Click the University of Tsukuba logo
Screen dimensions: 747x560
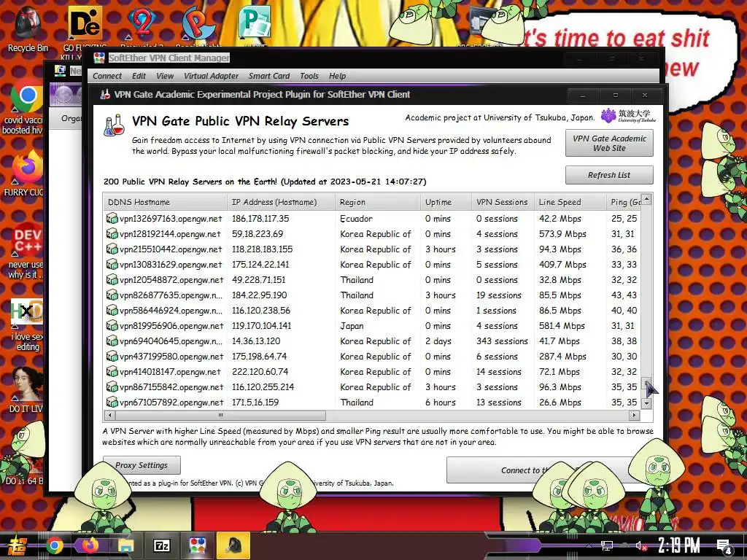[628, 115]
